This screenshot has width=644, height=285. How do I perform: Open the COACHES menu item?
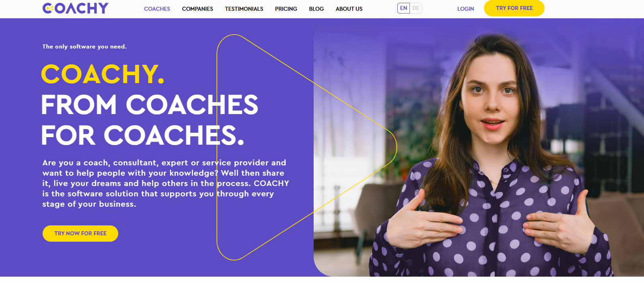[x=157, y=9]
